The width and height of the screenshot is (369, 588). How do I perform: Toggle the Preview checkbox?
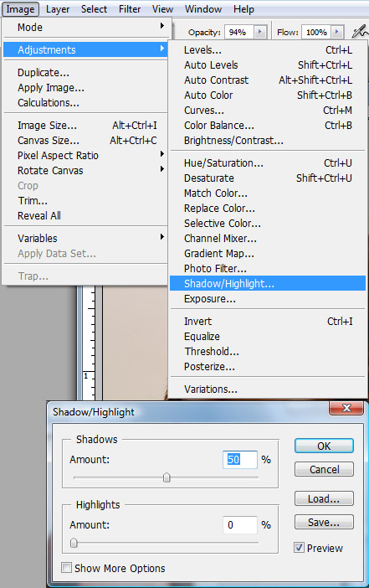[299, 548]
